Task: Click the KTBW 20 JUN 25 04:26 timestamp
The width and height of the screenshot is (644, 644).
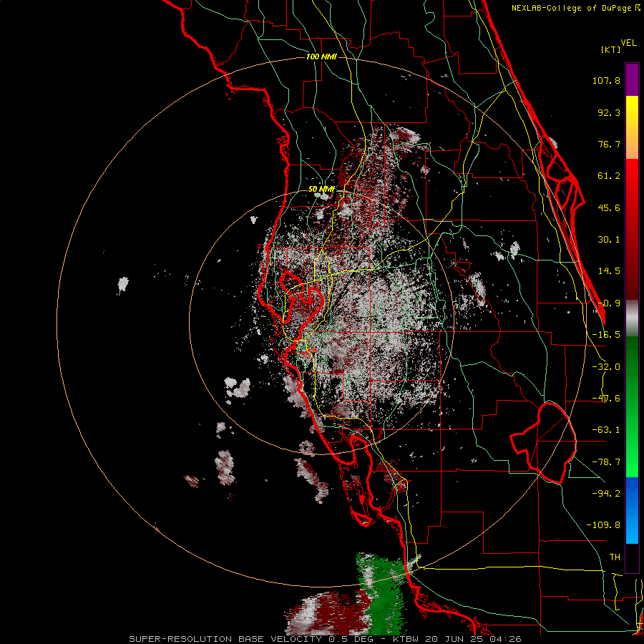Action: pos(457,639)
